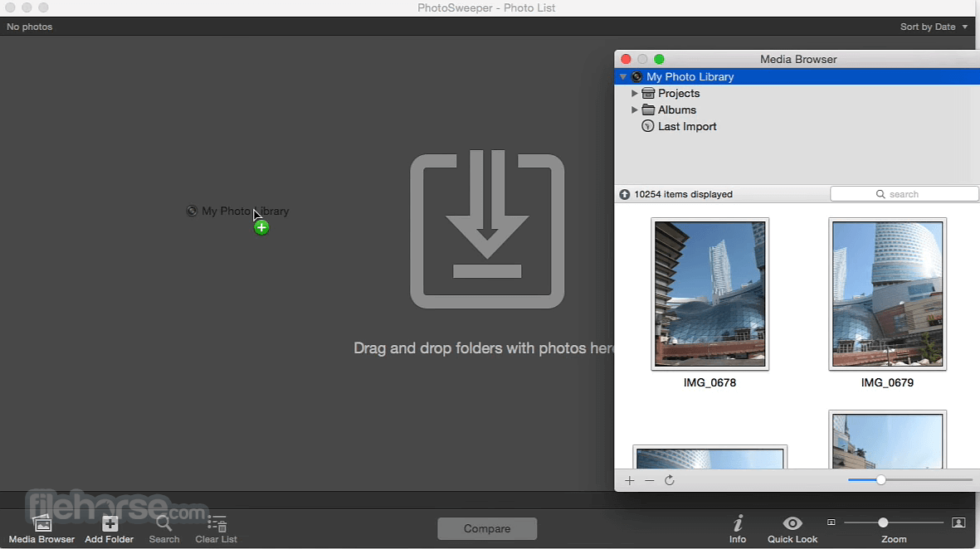Screen dimensions: 980x549
Task: Click the Compare button
Action: click(487, 528)
